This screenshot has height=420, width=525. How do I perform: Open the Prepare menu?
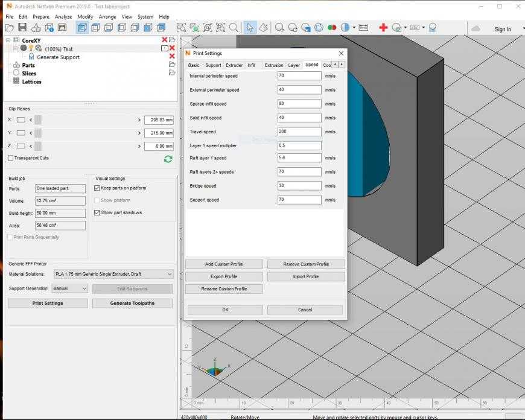click(x=41, y=17)
